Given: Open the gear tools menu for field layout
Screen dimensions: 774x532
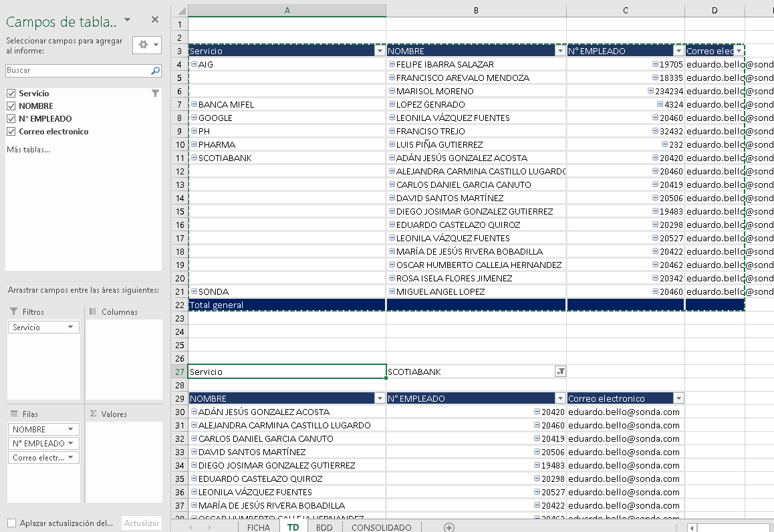Looking at the screenshot, I should (146, 45).
